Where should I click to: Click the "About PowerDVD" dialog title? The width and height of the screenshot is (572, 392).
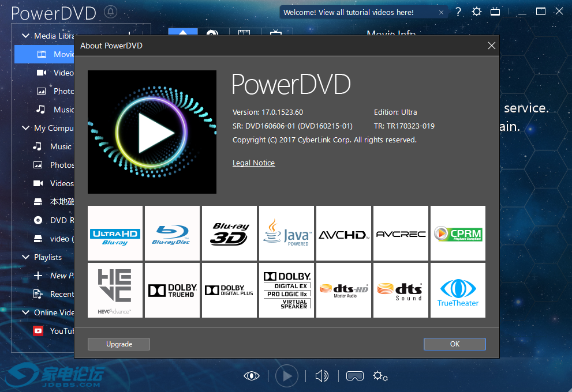point(111,46)
